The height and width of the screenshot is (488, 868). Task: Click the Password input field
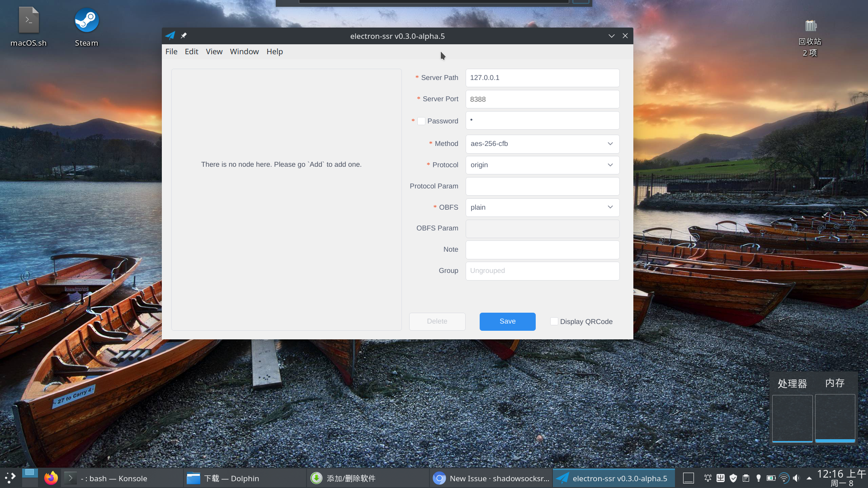pyautogui.click(x=542, y=120)
